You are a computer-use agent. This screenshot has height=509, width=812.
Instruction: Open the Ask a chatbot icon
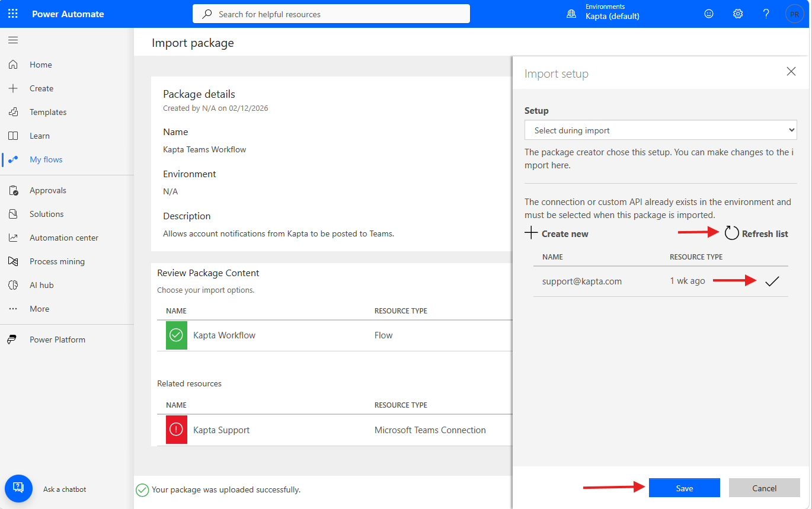18,488
